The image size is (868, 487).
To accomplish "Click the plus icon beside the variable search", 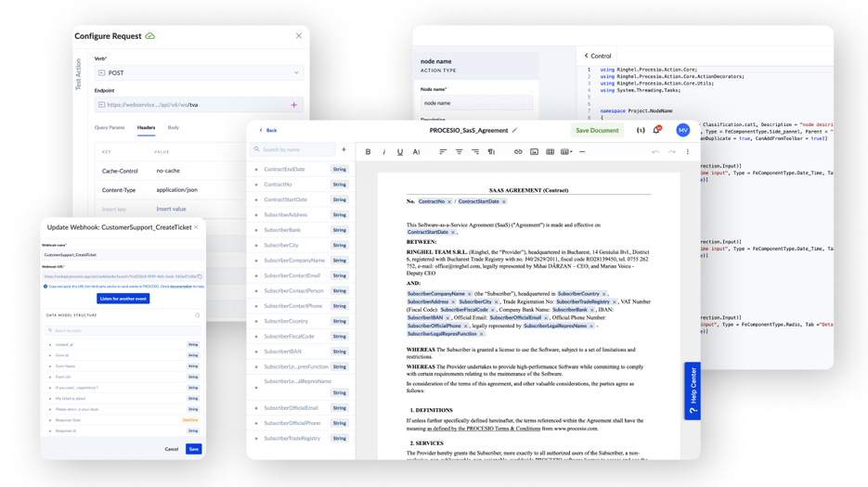I will [x=343, y=149].
